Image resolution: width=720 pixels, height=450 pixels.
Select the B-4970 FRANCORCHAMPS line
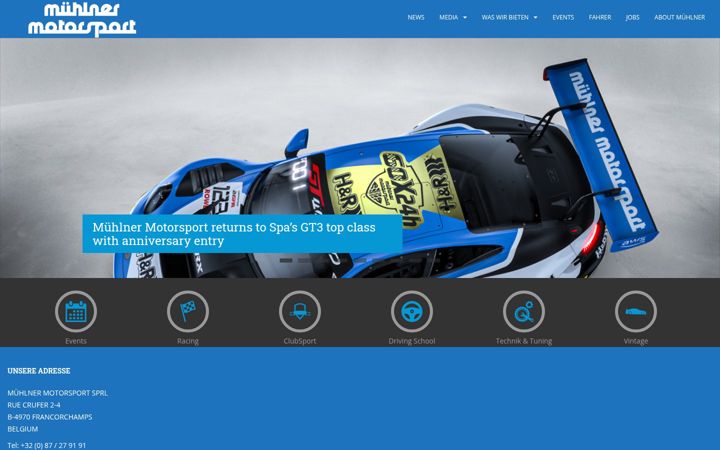pos(50,417)
